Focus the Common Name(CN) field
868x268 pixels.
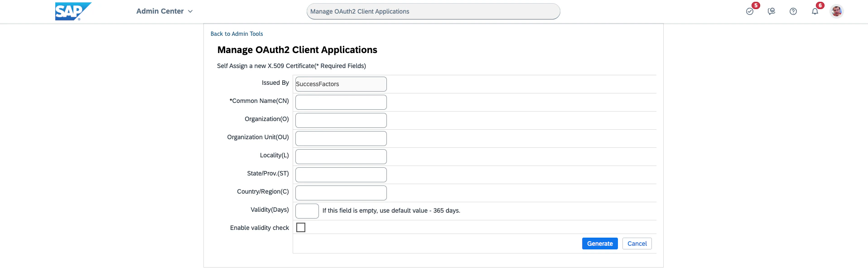(x=341, y=102)
